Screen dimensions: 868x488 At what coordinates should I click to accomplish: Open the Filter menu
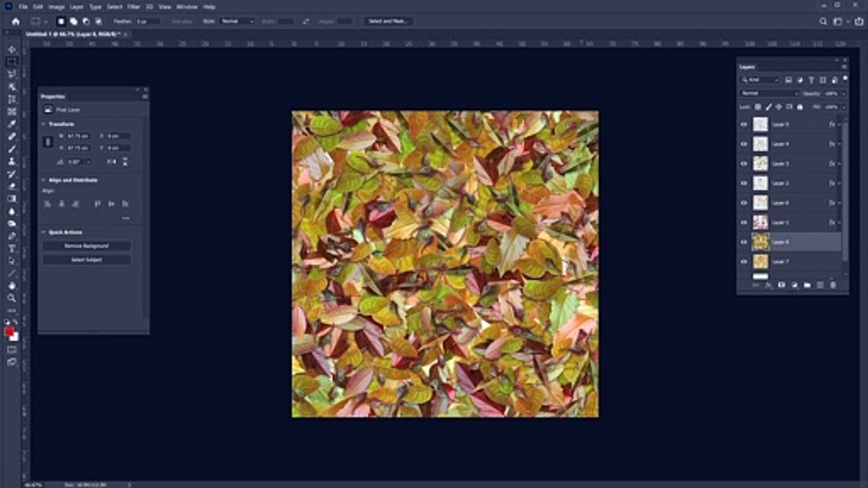point(134,7)
